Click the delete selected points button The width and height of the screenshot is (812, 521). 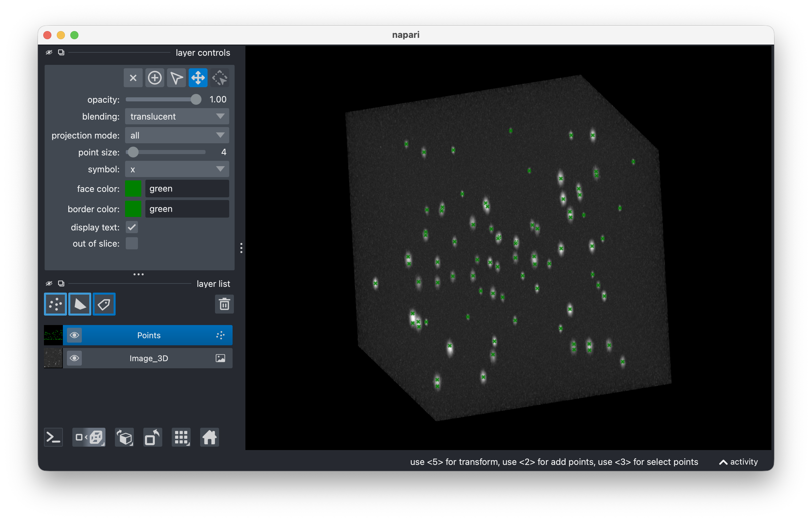133,78
